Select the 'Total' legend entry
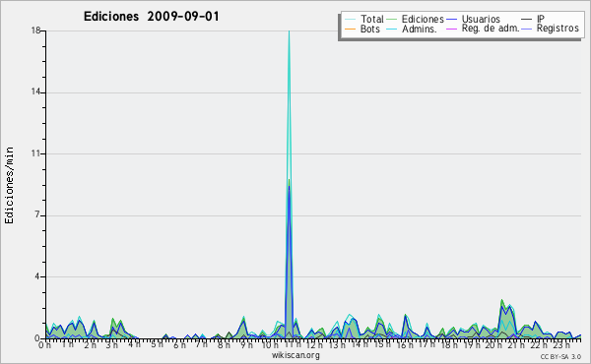This screenshot has height=364, width=591. (x=372, y=19)
